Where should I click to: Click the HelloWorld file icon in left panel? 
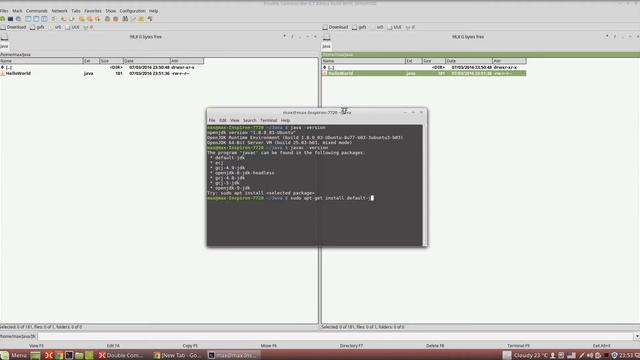click(x=3, y=73)
